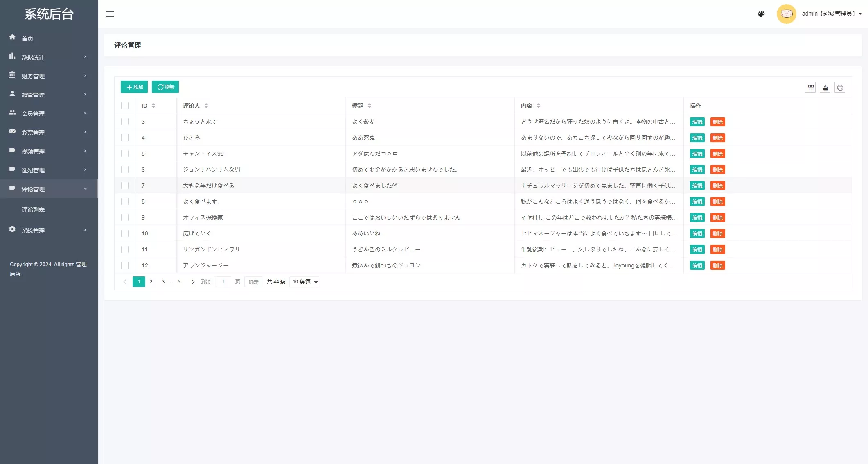Sort the table by the ID column
Screen dimensions: 868x464
pos(153,105)
